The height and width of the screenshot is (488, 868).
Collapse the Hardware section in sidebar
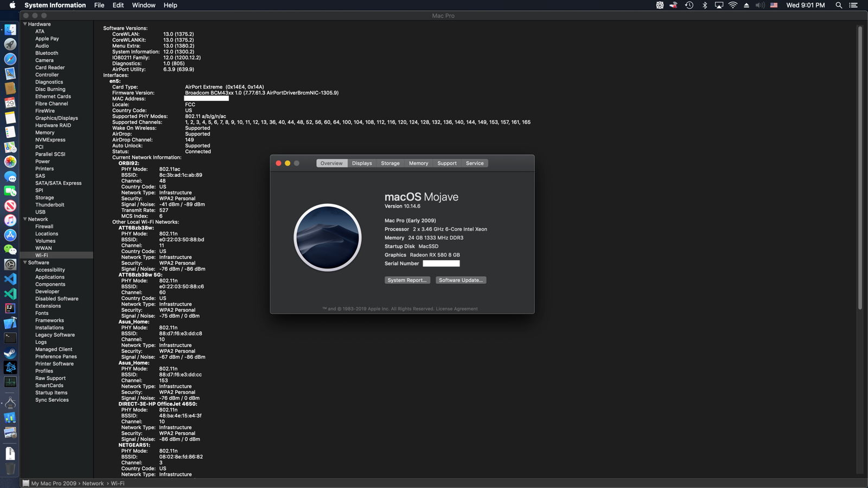pyautogui.click(x=25, y=24)
